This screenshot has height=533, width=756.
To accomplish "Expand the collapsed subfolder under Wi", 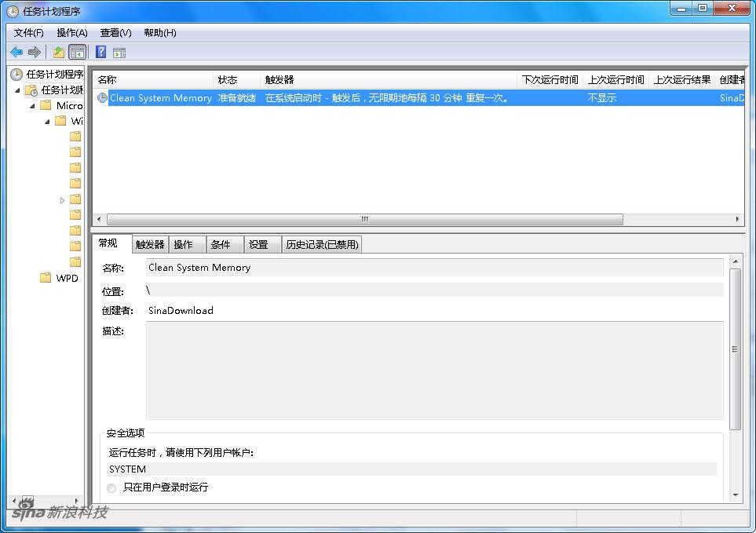I will 63,200.
